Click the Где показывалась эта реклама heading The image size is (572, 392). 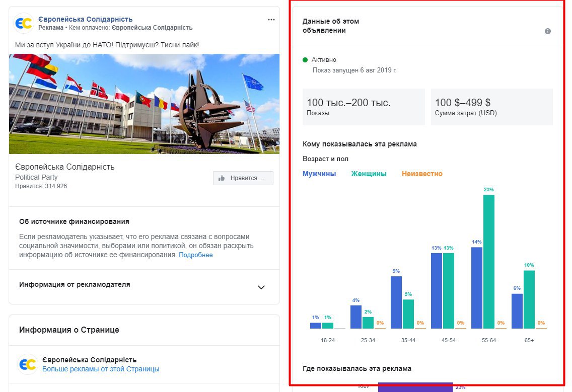tap(357, 368)
